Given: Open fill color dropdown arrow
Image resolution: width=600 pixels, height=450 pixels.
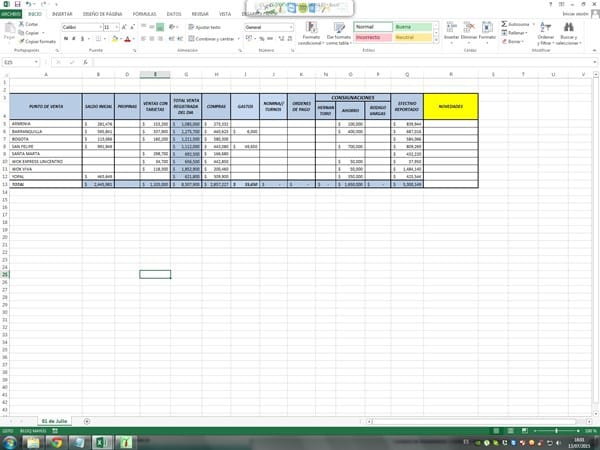Looking at the screenshot, I should click(x=121, y=39).
